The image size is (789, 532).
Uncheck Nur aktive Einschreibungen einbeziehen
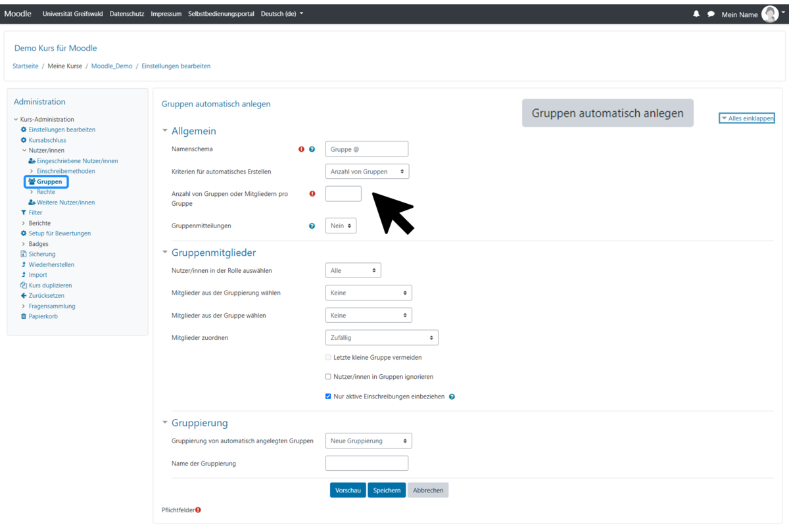pyautogui.click(x=329, y=397)
